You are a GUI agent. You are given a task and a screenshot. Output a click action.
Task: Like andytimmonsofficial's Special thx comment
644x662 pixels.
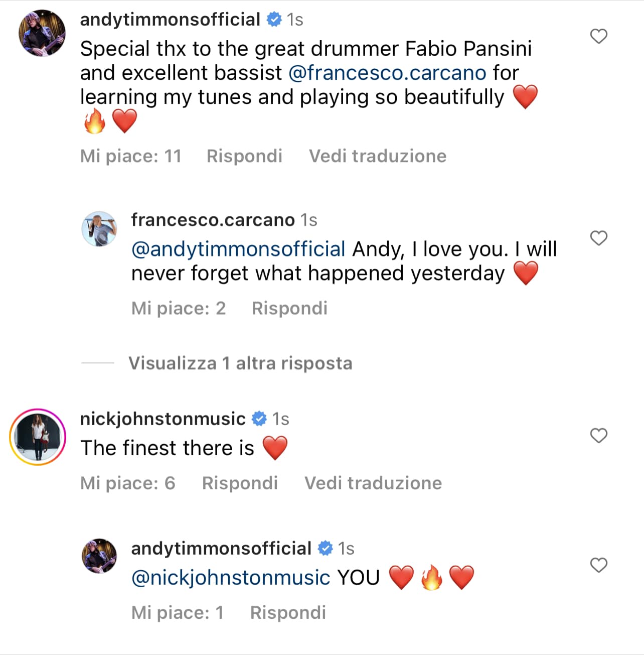tap(598, 37)
